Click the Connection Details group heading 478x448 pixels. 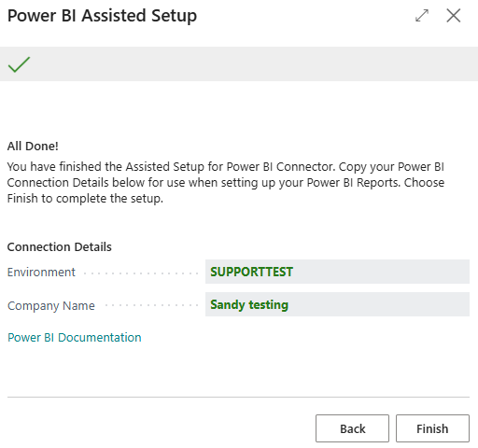tap(60, 246)
